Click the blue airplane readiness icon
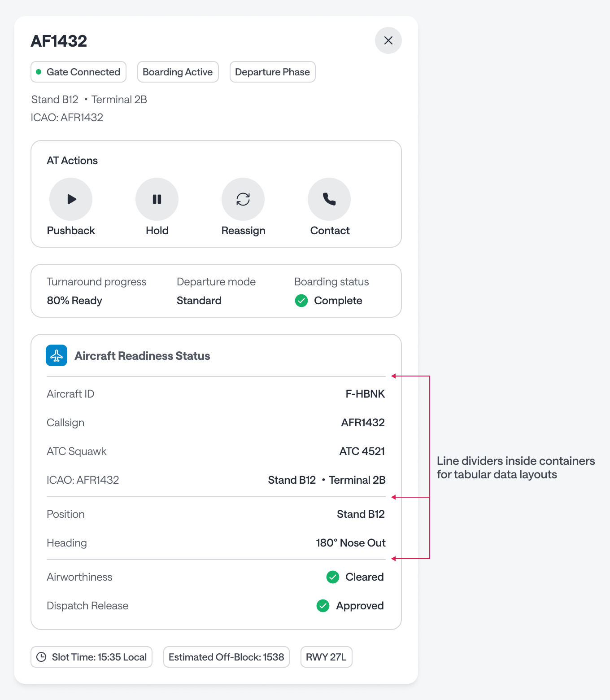This screenshot has height=700, width=610. pyautogui.click(x=57, y=355)
